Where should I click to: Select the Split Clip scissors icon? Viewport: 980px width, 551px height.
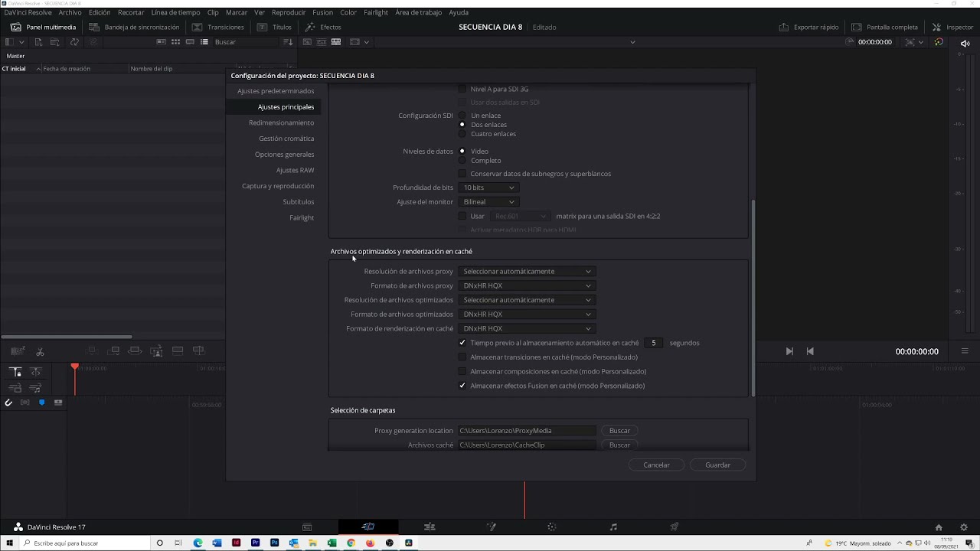(40, 351)
